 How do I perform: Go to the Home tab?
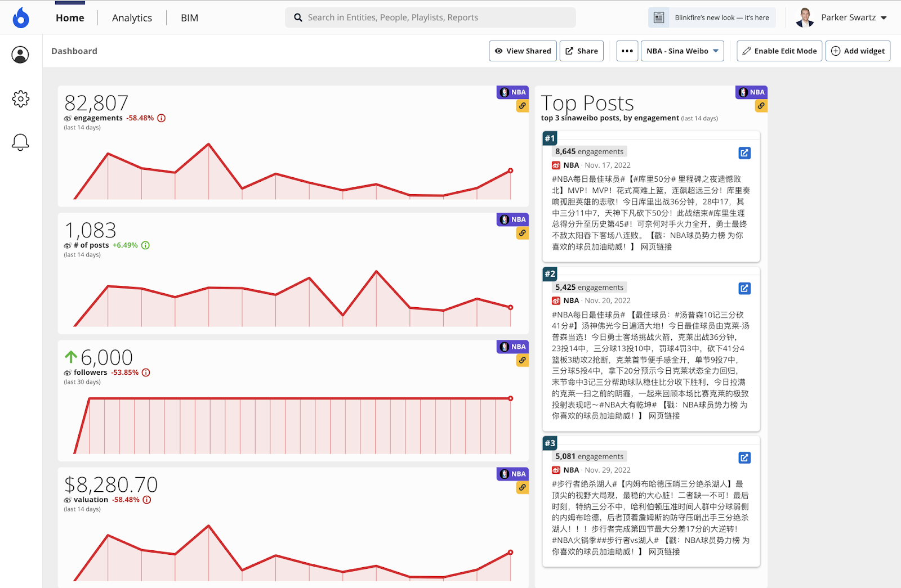70,18
